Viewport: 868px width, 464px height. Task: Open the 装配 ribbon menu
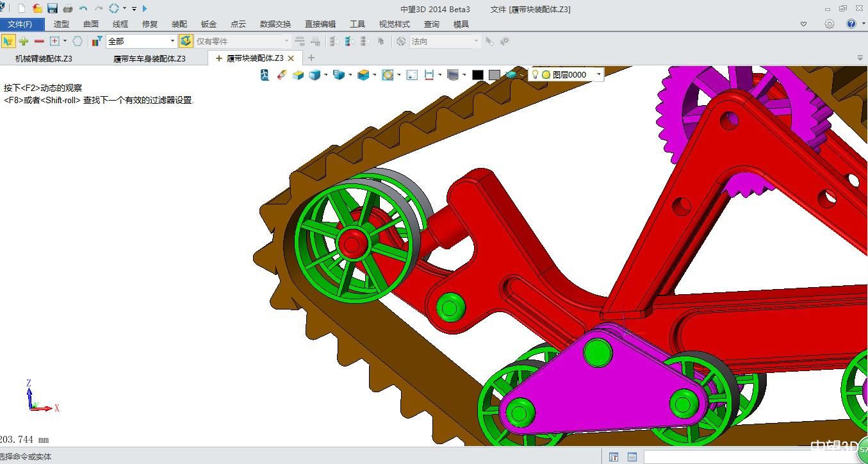point(179,24)
